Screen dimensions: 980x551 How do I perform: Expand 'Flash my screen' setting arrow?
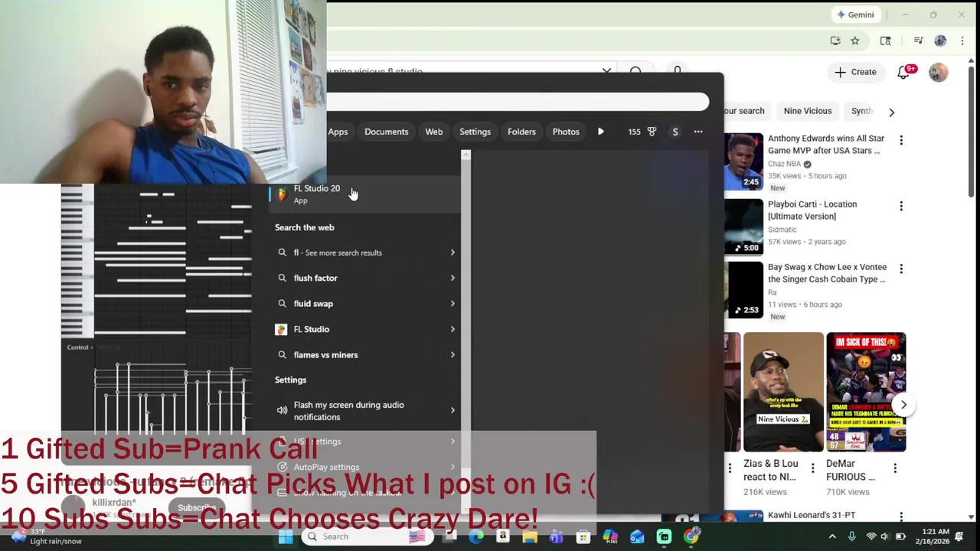[452, 411]
